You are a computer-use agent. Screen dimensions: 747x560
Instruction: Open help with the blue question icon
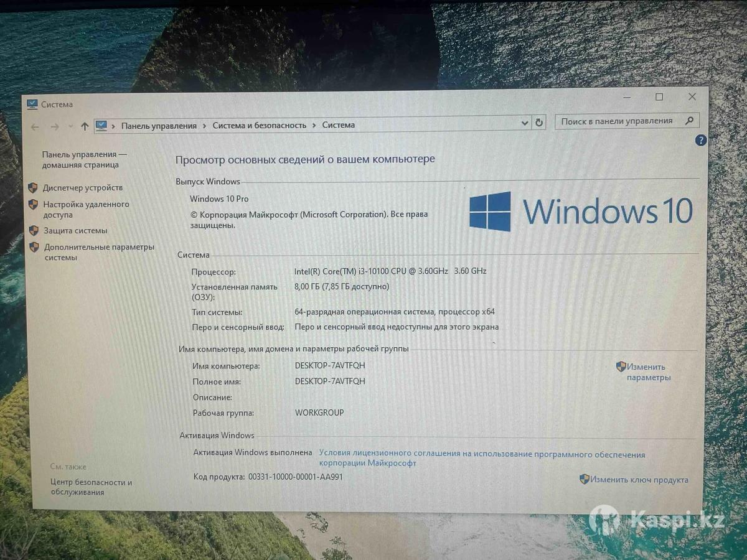coord(700,141)
